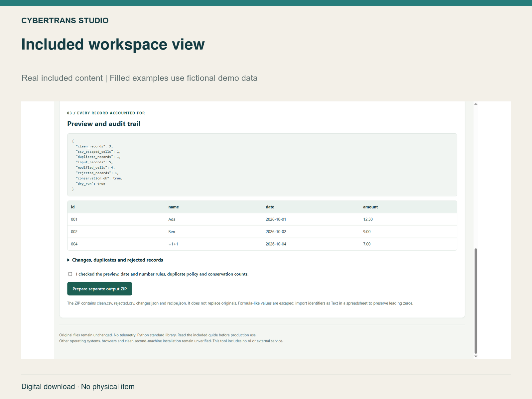532x399 pixels.
Task: Click the 'CYBERTRANS STUDIO' brand text
Action: (65, 21)
